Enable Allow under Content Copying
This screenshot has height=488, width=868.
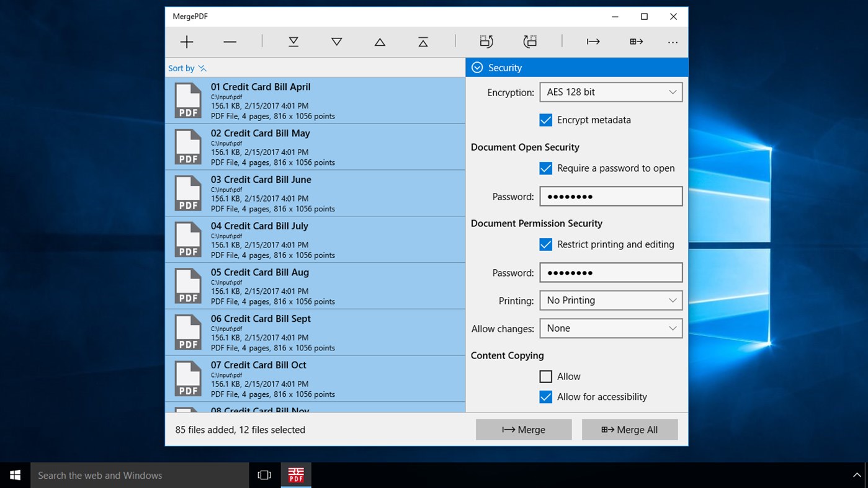tap(545, 376)
